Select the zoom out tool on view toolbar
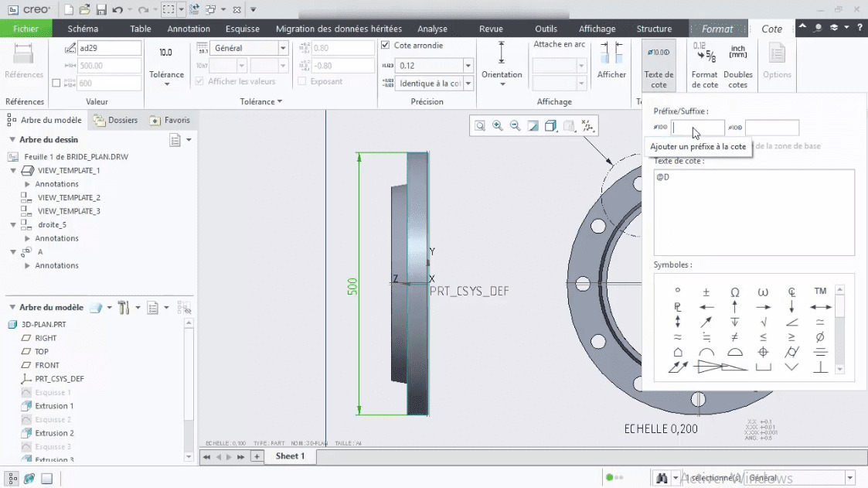This screenshot has width=868, height=488. pos(514,125)
